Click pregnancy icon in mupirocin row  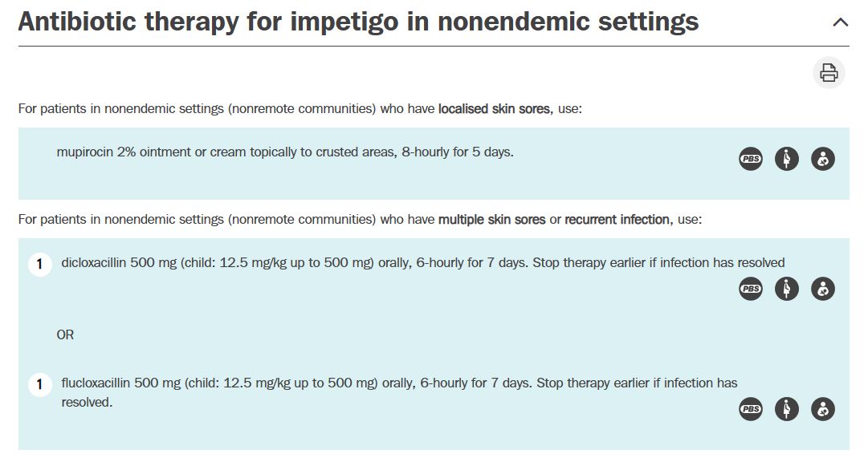[787, 159]
